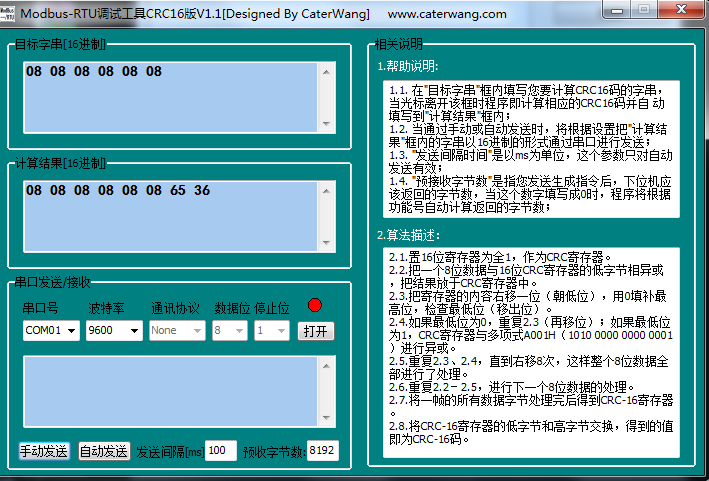Click the 自动发送 button
The height and width of the screenshot is (481, 709).
point(104,451)
